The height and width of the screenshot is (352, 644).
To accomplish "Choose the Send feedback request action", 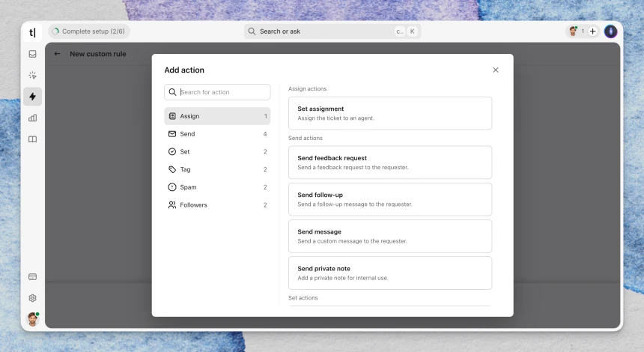I will [390, 163].
